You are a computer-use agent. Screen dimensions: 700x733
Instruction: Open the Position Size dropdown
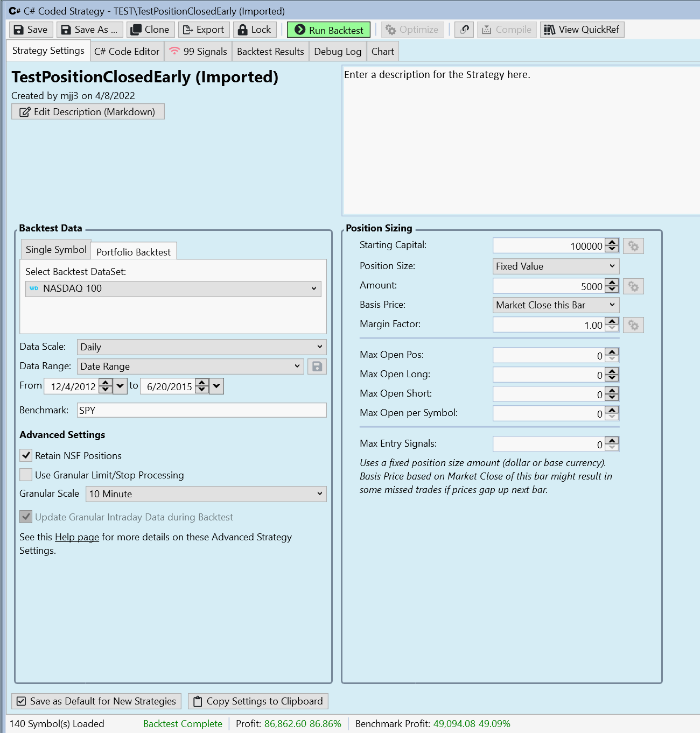(556, 266)
